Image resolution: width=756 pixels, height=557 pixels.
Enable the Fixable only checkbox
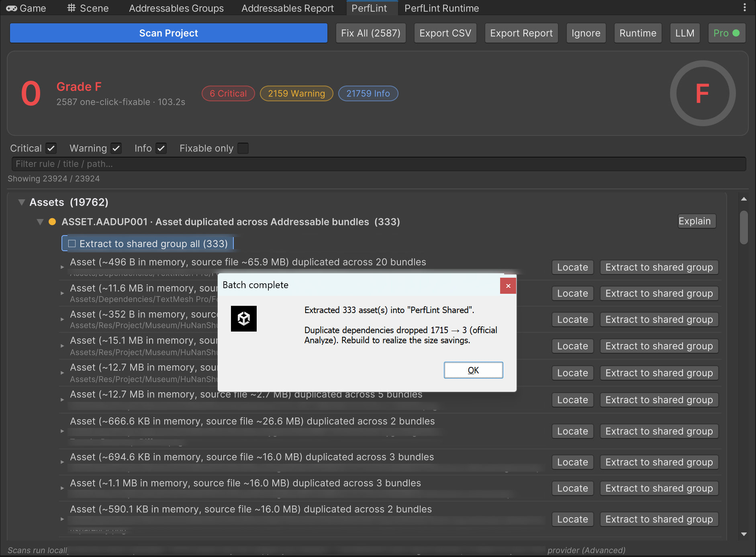tap(243, 148)
